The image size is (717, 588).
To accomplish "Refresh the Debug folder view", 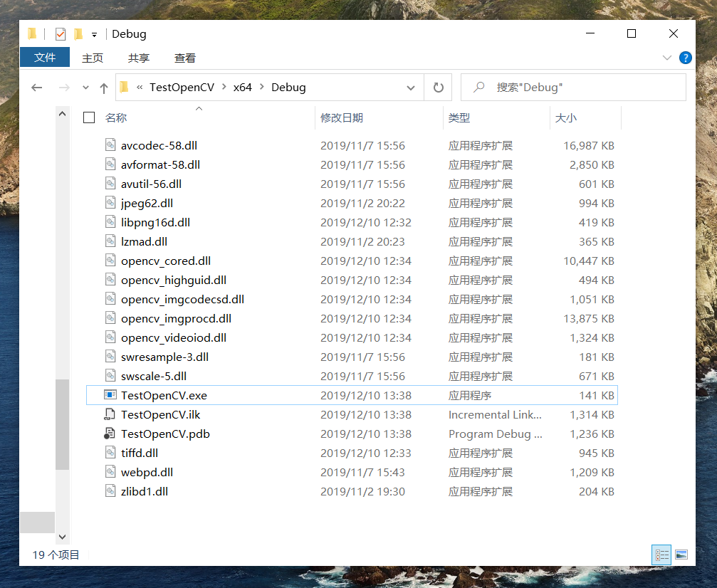I will tap(439, 87).
